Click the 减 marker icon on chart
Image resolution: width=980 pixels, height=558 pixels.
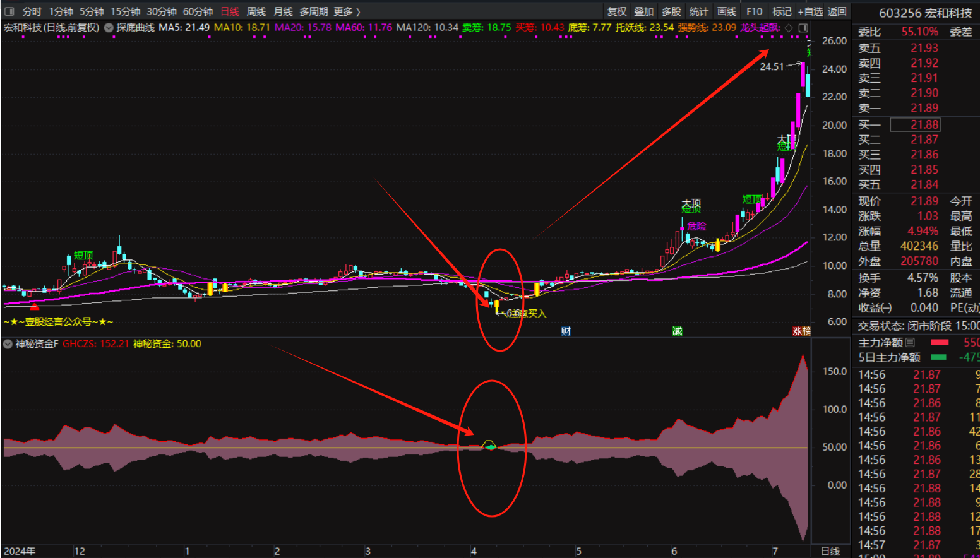pyautogui.click(x=677, y=331)
